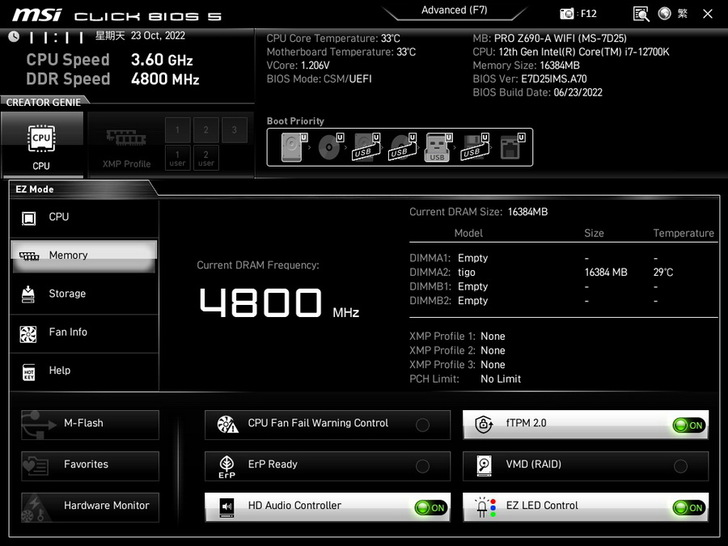The height and width of the screenshot is (546, 728).
Task: Change language via the globe icon
Action: tap(664, 13)
